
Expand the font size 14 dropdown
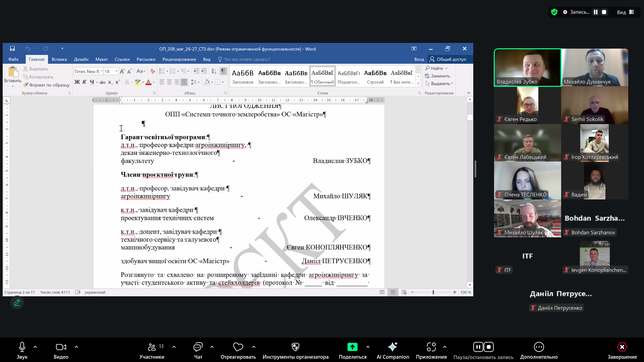pyautogui.click(x=116, y=71)
